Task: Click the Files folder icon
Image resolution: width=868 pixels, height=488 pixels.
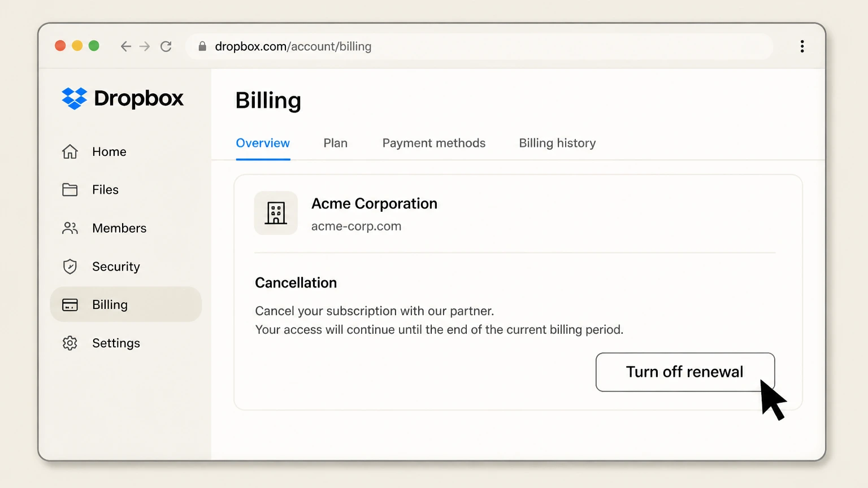Action: pos(70,190)
